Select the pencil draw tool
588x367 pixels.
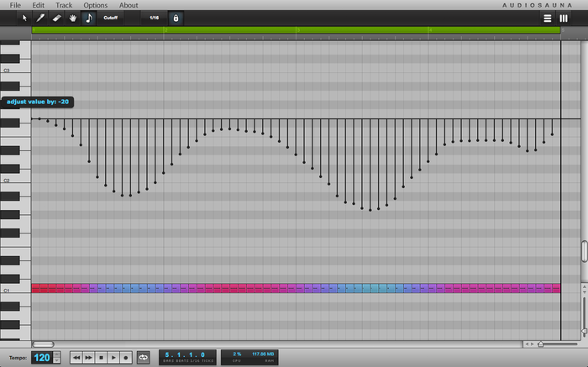click(x=40, y=18)
